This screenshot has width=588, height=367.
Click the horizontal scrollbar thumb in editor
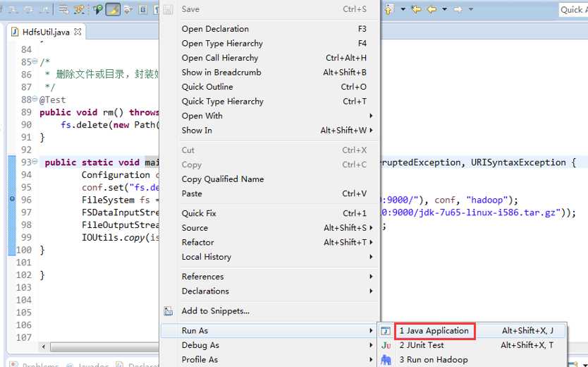pyautogui.click(x=105, y=347)
